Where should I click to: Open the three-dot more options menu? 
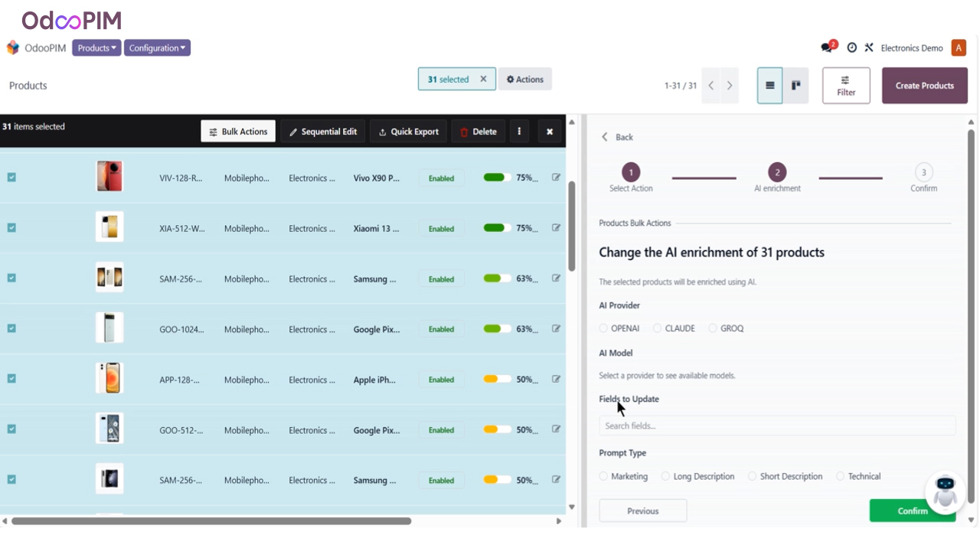[519, 132]
